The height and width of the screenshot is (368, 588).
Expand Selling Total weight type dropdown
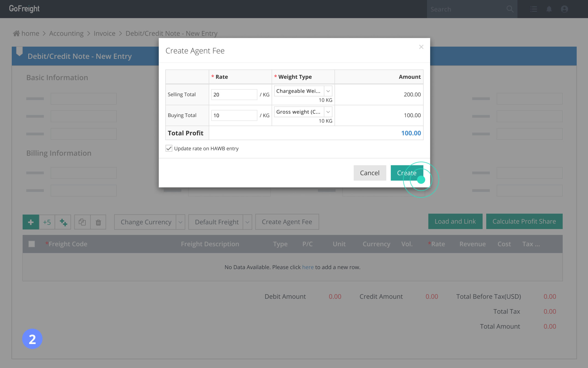coord(328,91)
